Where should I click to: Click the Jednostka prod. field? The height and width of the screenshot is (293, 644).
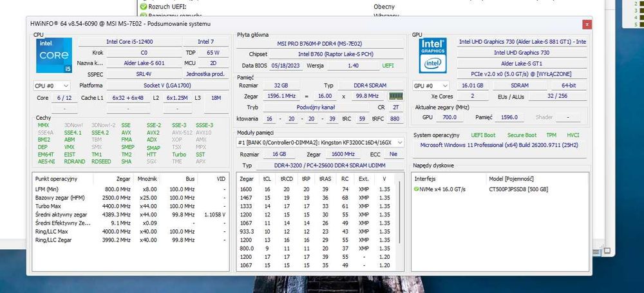point(205,75)
